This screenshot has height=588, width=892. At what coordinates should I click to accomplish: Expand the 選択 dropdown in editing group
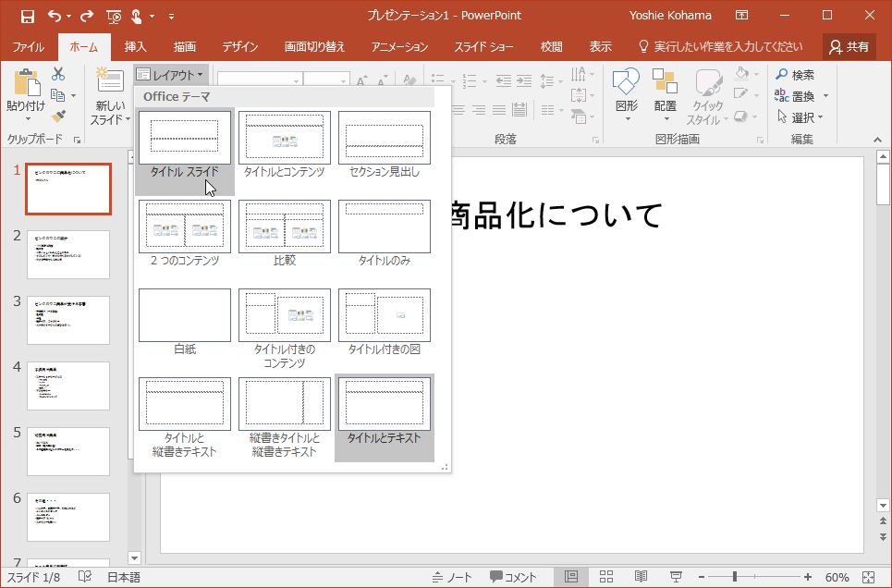800,117
